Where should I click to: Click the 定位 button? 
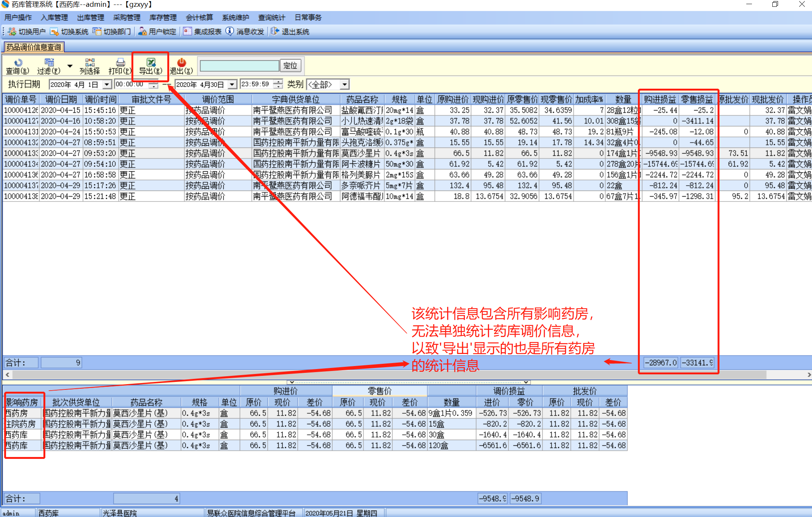click(x=290, y=66)
